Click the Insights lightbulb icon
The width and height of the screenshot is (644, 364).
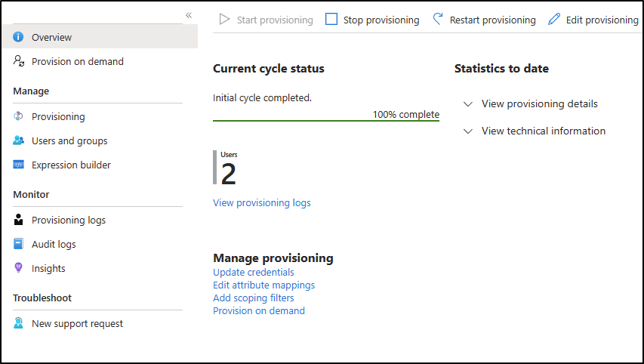point(19,268)
